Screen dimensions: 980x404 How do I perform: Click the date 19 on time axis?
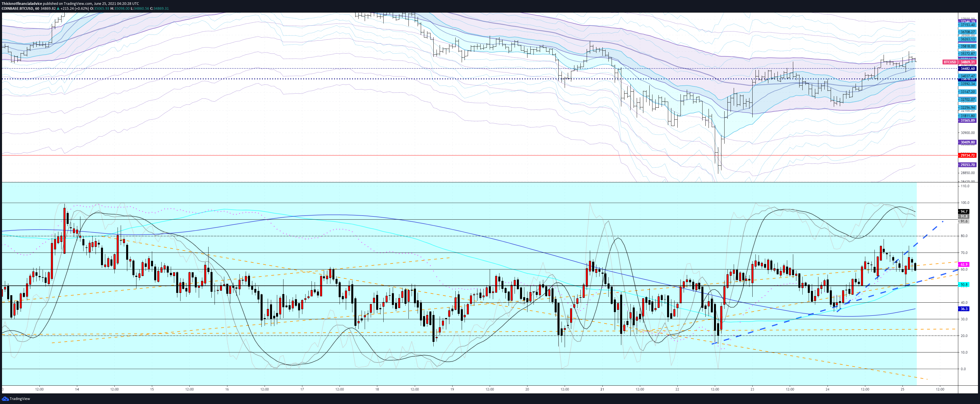(452, 389)
